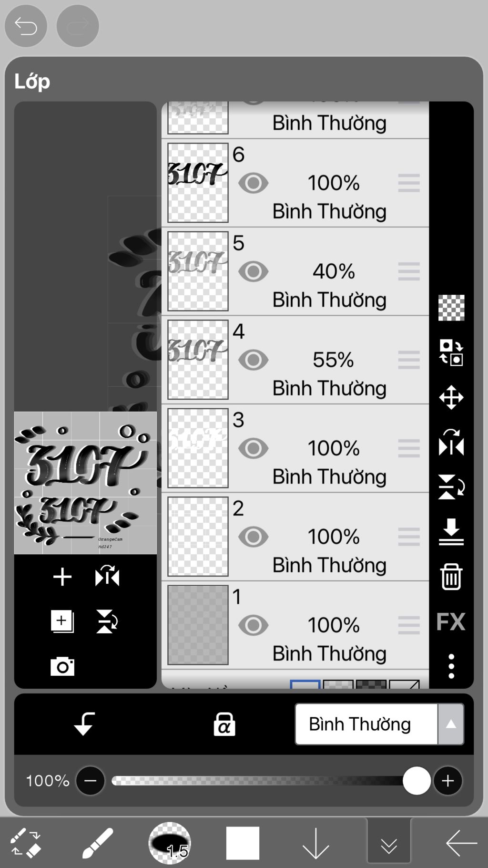The image size is (488, 868).
Task: Toggle alpha lock icon
Action: pyautogui.click(x=224, y=724)
